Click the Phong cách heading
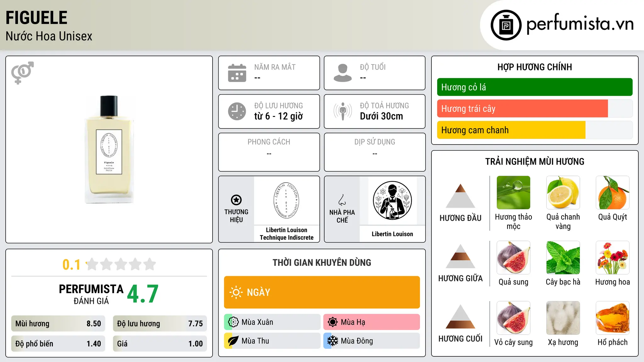Screen dimensions: 644x362 click(x=269, y=142)
